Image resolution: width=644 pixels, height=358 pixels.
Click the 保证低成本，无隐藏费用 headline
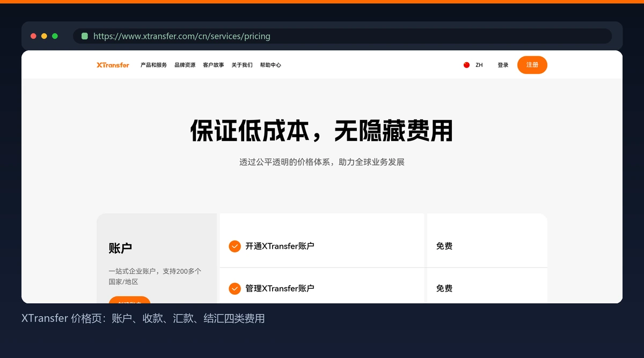322,130
